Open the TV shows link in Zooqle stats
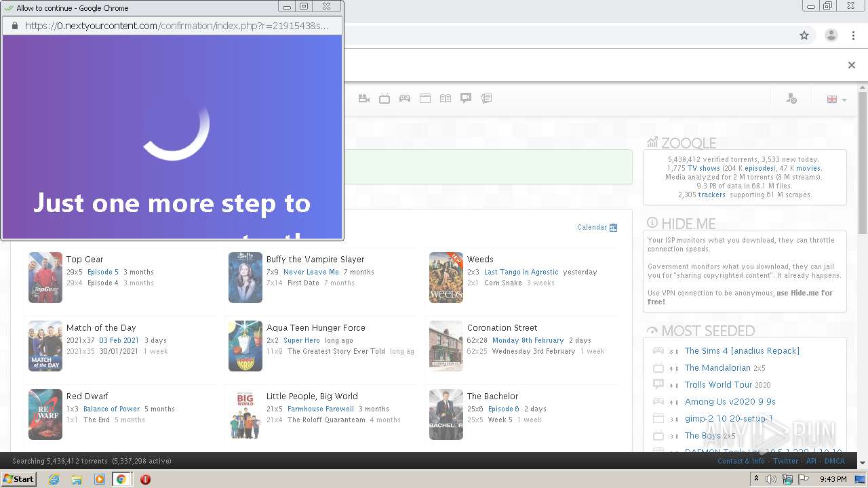The width and height of the screenshot is (868, 488). [x=704, y=168]
